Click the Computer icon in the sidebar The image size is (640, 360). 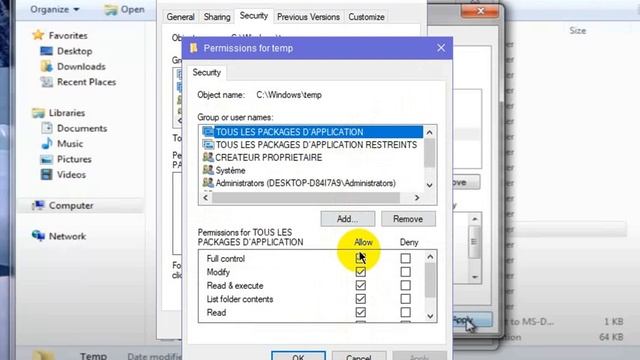tap(38, 205)
